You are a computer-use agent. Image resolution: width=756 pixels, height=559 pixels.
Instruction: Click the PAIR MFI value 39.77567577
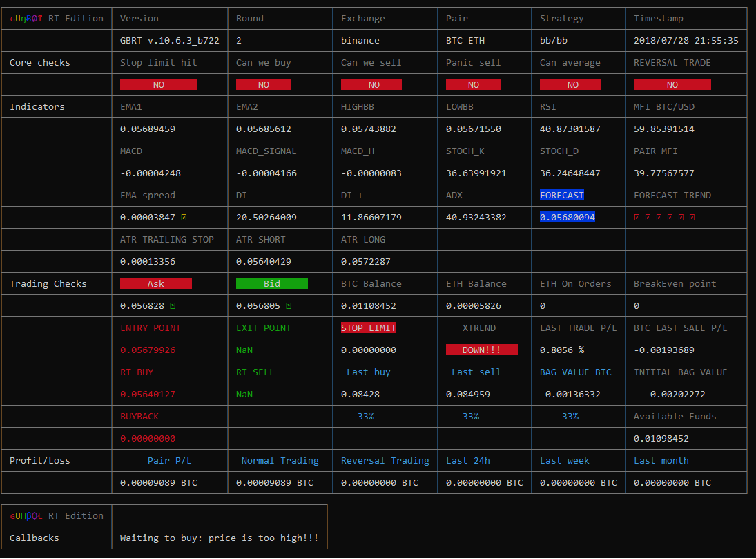pos(664,173)
